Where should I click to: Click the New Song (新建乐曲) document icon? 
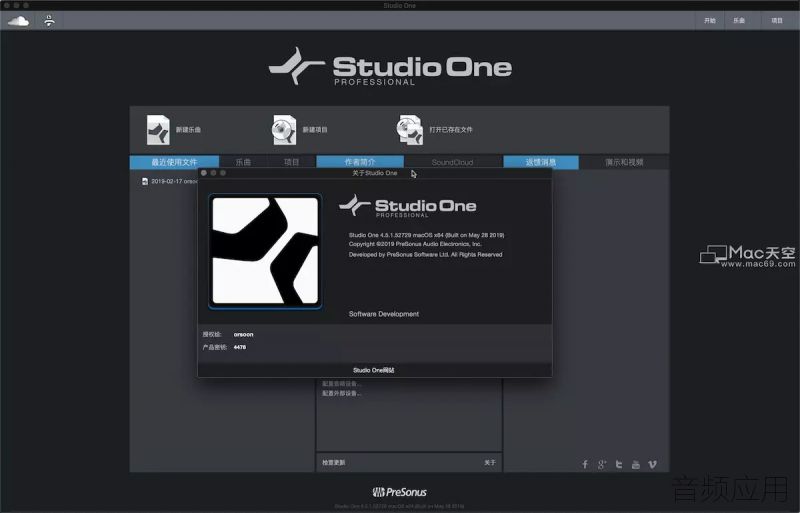click(158, 130)
